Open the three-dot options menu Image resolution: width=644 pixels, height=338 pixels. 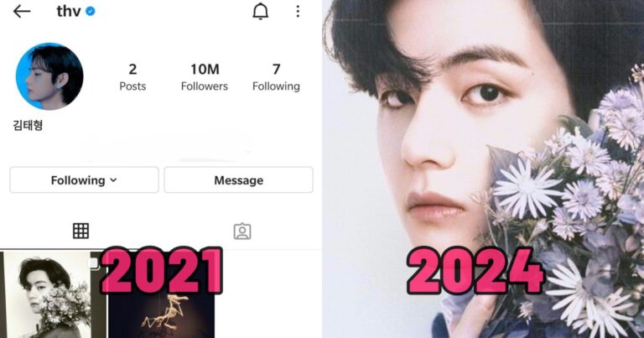tap(298, 11)
